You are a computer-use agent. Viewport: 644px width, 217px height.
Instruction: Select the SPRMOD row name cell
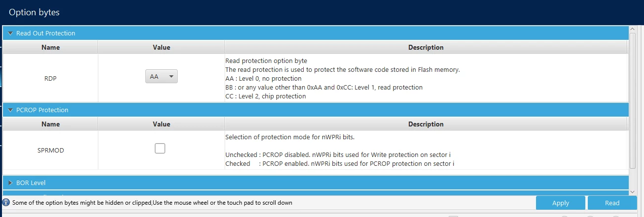pyautogui.click(x=50, y=150)
